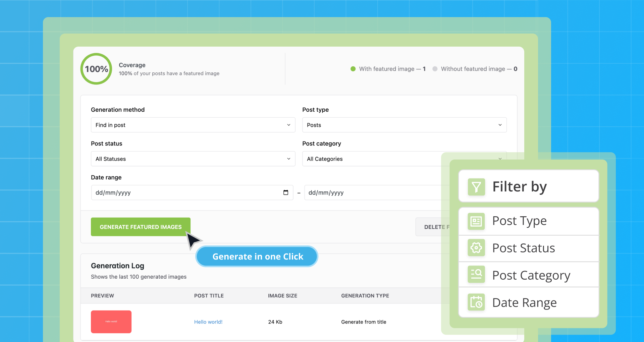The height and width of the screenshot is (342, 644).
Task: Click the Filter by funnel icon
Action: 476,187
